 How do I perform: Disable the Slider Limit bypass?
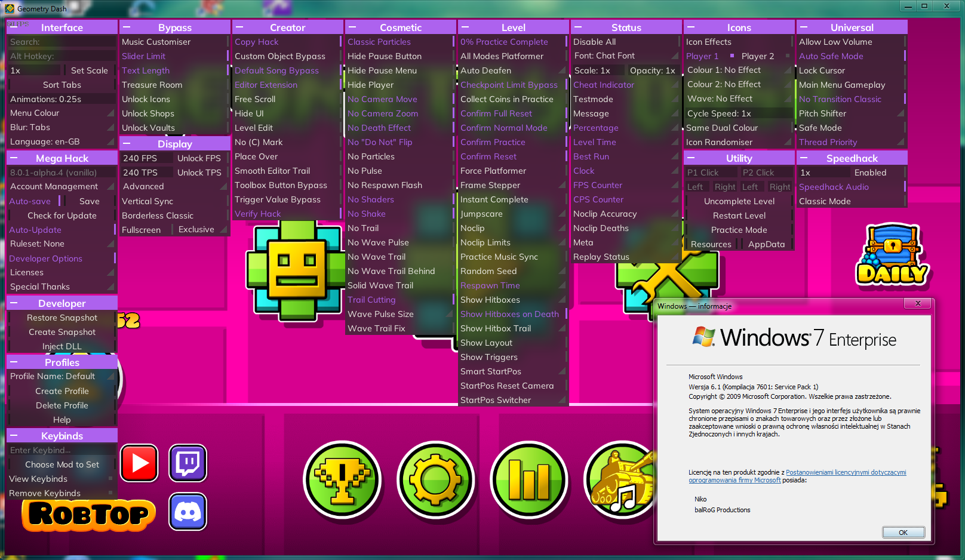click(x=174, y=56)
